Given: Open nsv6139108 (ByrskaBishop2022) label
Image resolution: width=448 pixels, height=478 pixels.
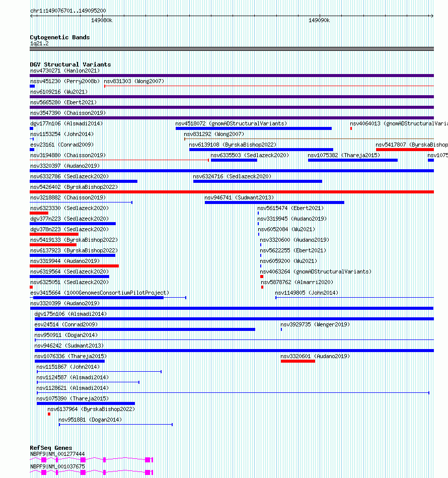Looking at the screenshot, I should 233,145.
